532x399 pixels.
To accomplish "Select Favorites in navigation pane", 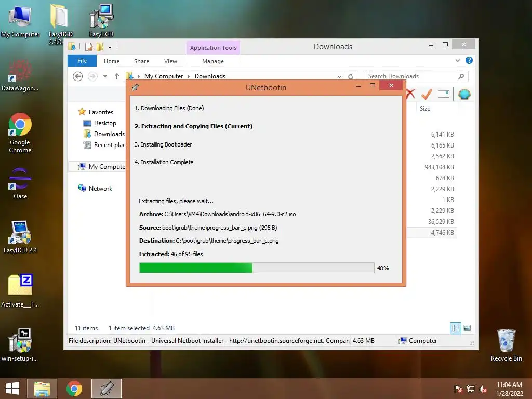I will point(100,112).
